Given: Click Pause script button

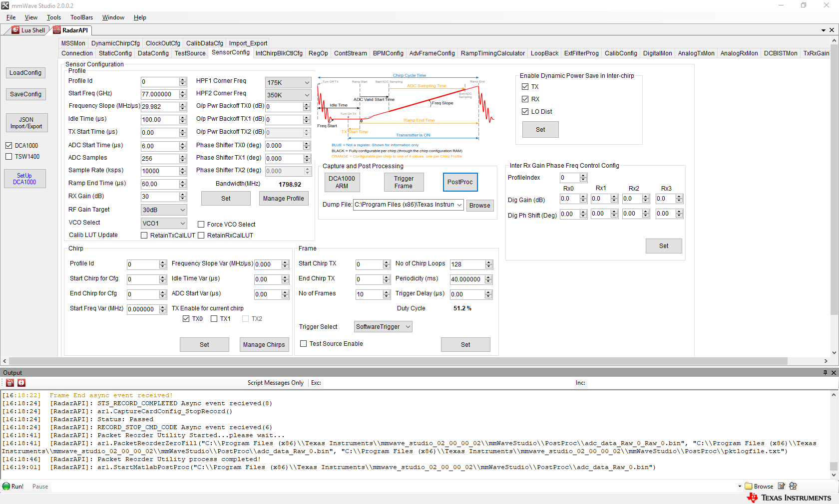Looking at the screenshot, I should tap(40, 487).
